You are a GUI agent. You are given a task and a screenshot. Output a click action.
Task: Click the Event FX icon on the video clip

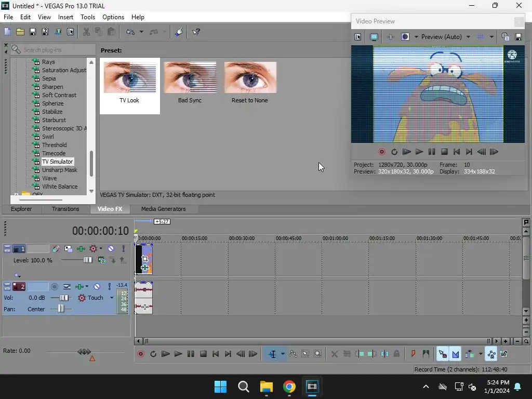145,268
